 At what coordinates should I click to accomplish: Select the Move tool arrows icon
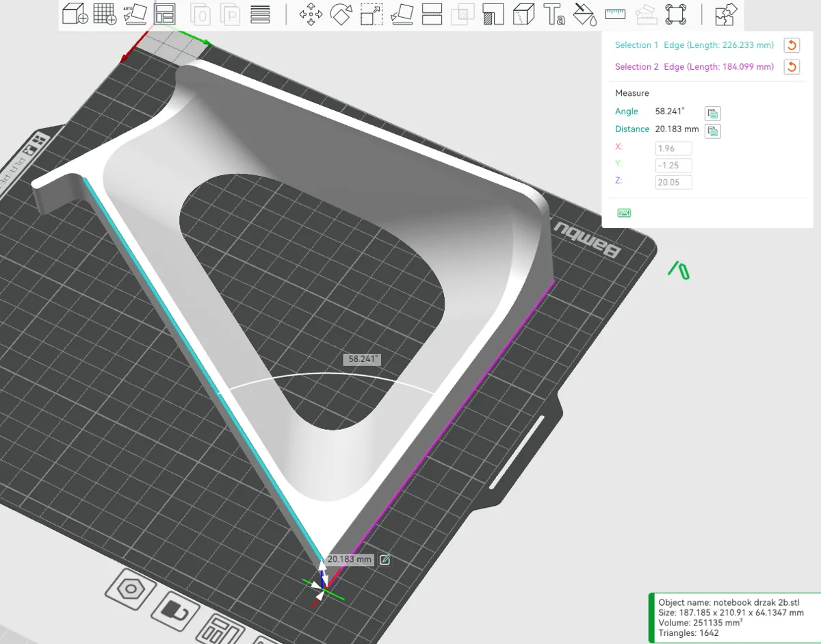point(311,14)
